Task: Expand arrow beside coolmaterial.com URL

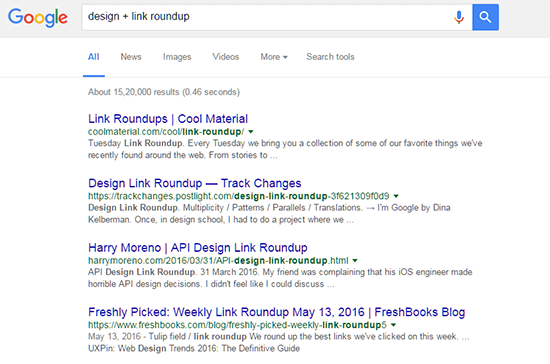Action: point(251,132)
